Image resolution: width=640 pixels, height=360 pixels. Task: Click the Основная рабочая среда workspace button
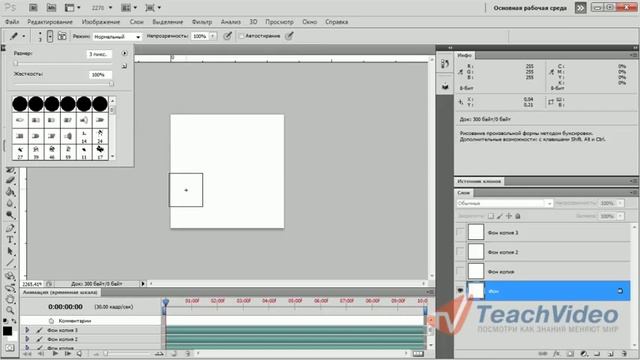tap(530, 8)
